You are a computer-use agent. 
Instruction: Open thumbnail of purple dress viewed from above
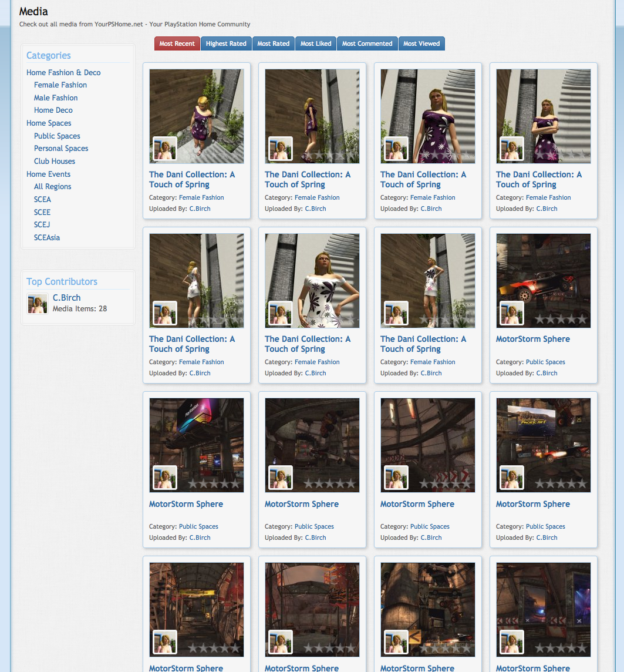click(197, 116)
